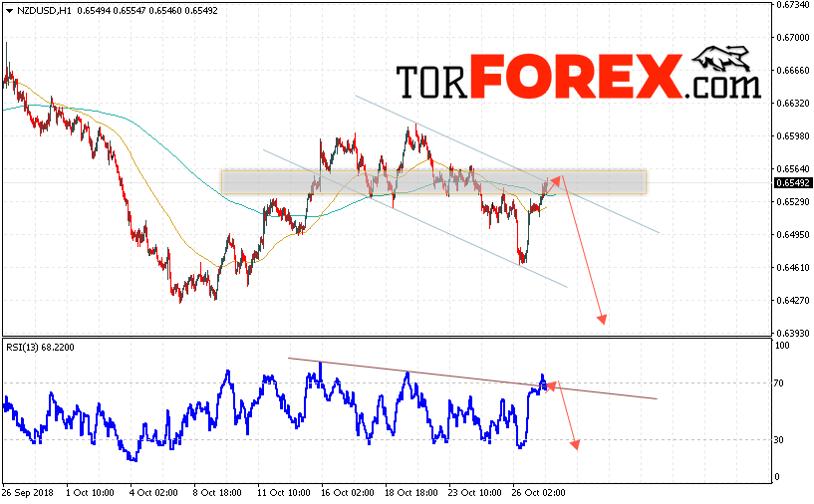Select the OHLC values 0.65494 0.65547 0.65460 0.65492

click(x=147, y=10)
